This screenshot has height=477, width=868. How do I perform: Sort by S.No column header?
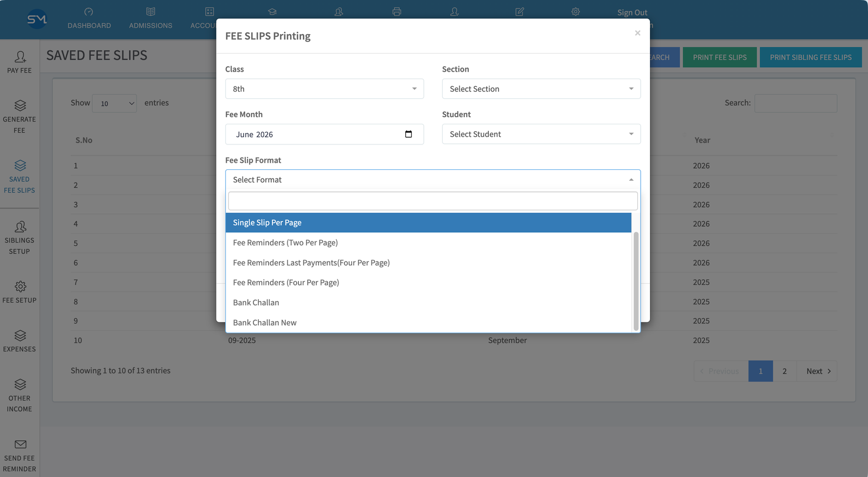click(x=84, y=140)
